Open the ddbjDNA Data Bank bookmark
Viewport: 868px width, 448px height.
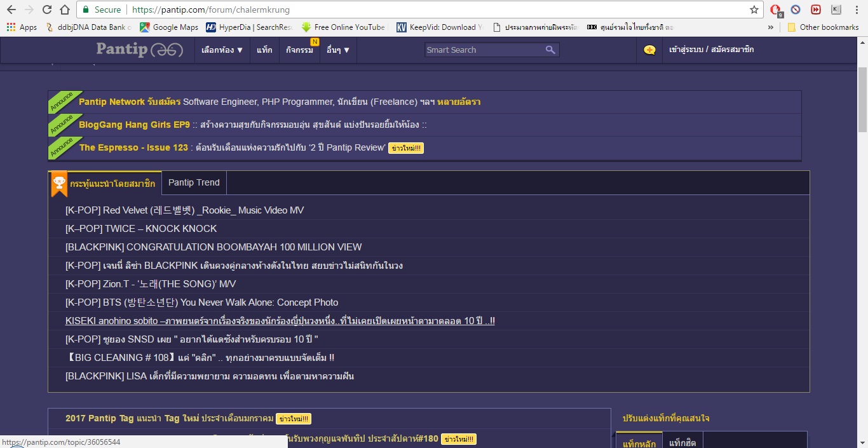90,27
